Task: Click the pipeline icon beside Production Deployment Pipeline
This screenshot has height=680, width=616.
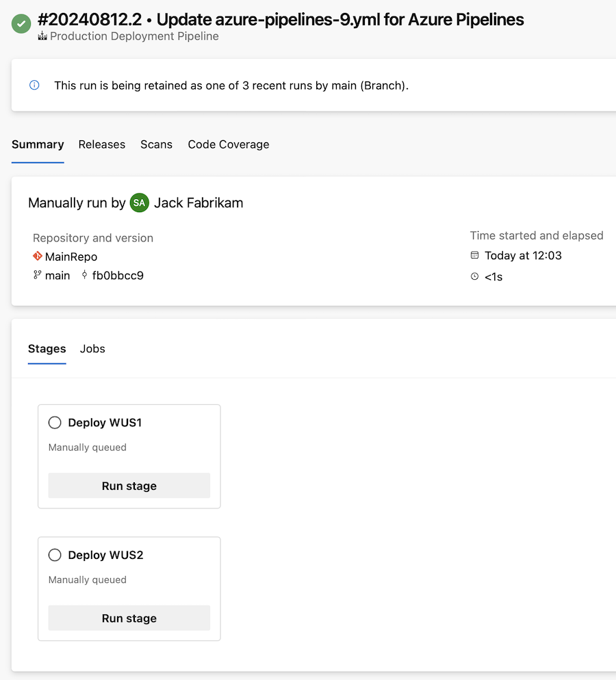Action: click(42, 36)
